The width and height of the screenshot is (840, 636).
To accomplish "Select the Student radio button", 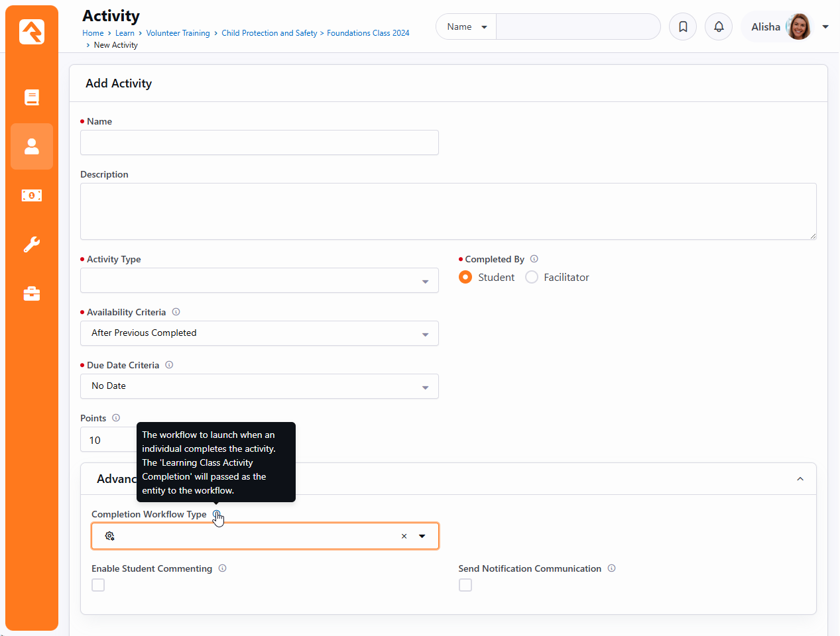I will (465, 278).
